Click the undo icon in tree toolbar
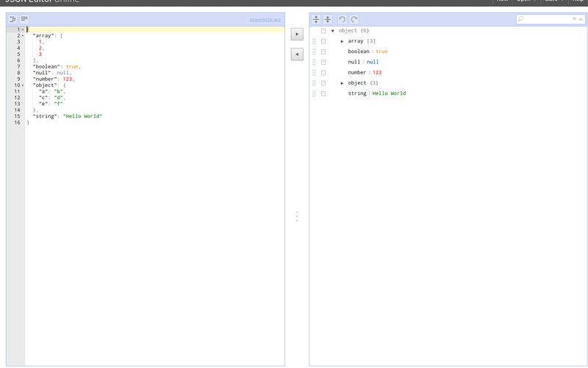The width and height of the screenshot is (588, 368). point(342,19)
